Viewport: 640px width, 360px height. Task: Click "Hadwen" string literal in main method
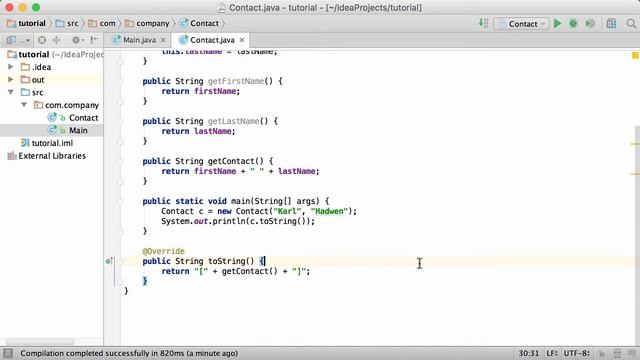329,211
